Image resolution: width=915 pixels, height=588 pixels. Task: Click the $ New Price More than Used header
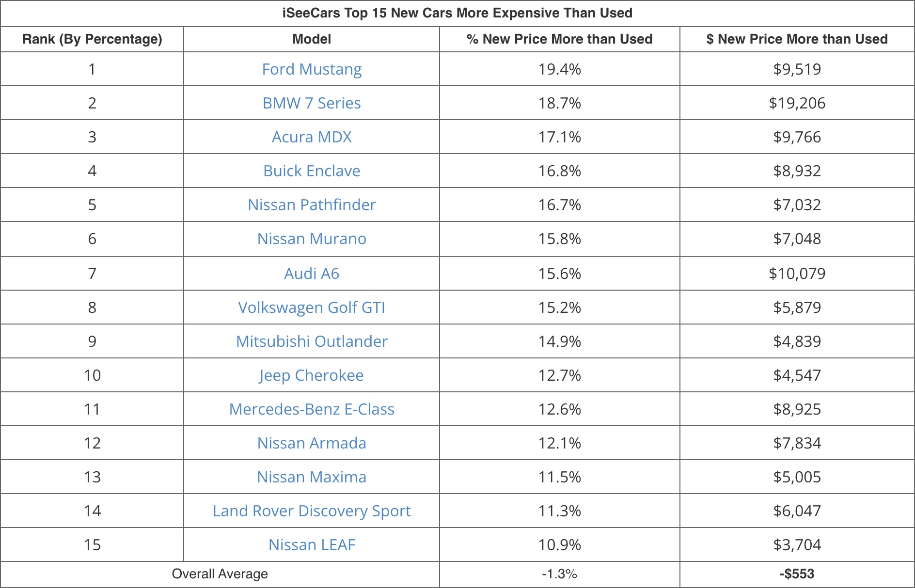pyautogui.click(x=797, y=39)
